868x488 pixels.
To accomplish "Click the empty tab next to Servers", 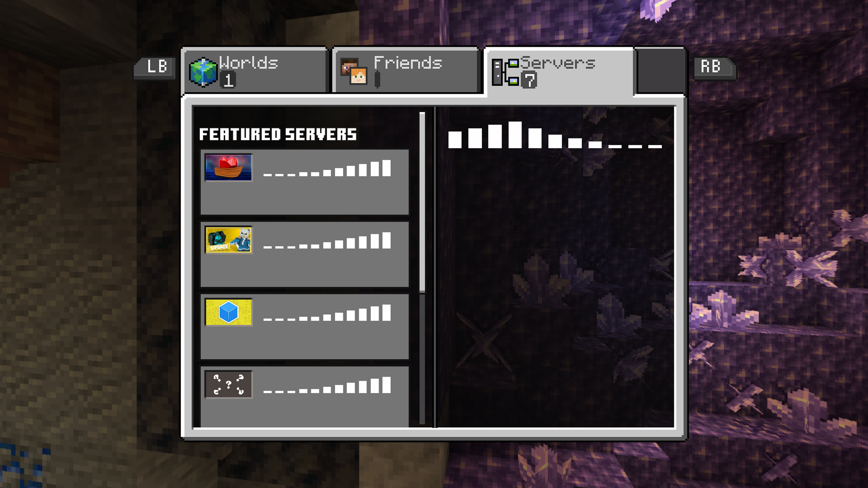I will [660, 70].
